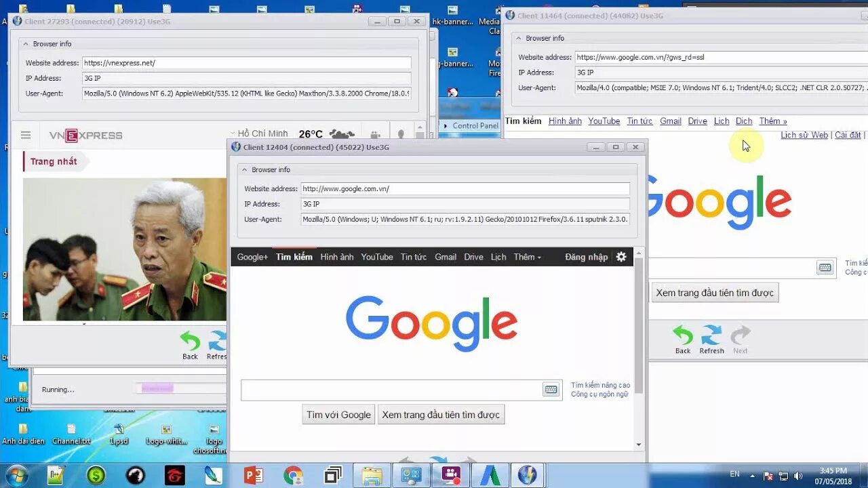This screenshot has width=868, height=488.
Task: Click globe shield app on taskbar
Action: [x=527, y=475]
